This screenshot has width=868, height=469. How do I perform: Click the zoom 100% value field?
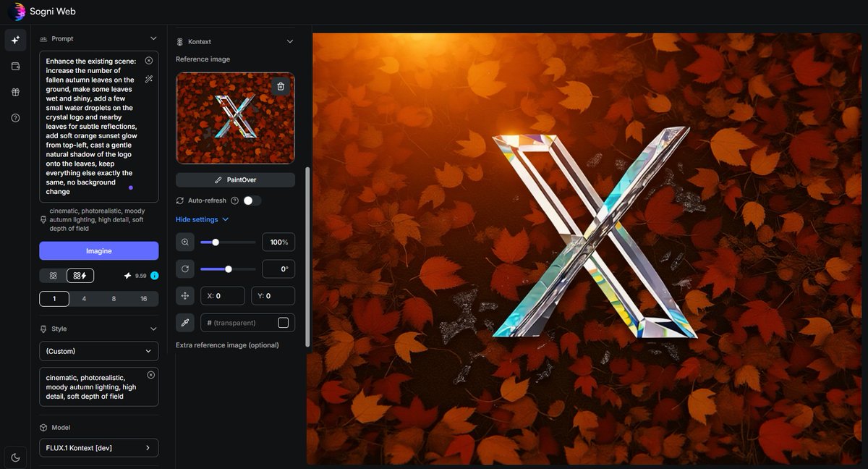pos(278,242)
